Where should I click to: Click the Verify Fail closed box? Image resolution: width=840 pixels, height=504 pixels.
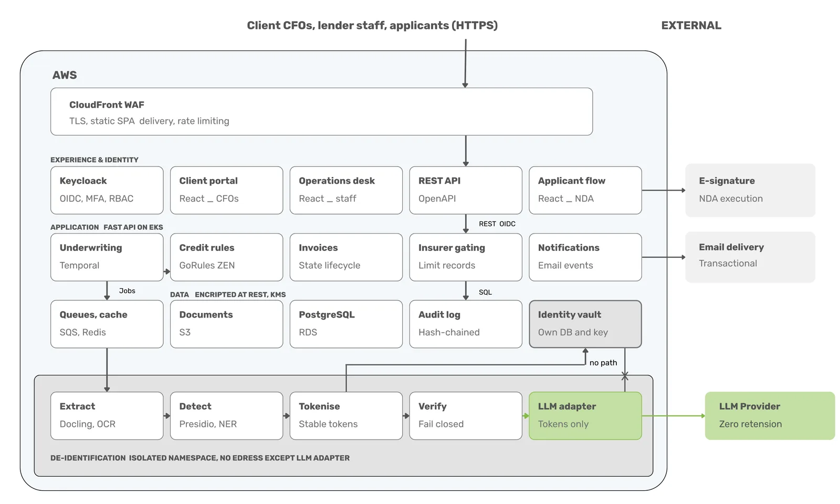466,416
